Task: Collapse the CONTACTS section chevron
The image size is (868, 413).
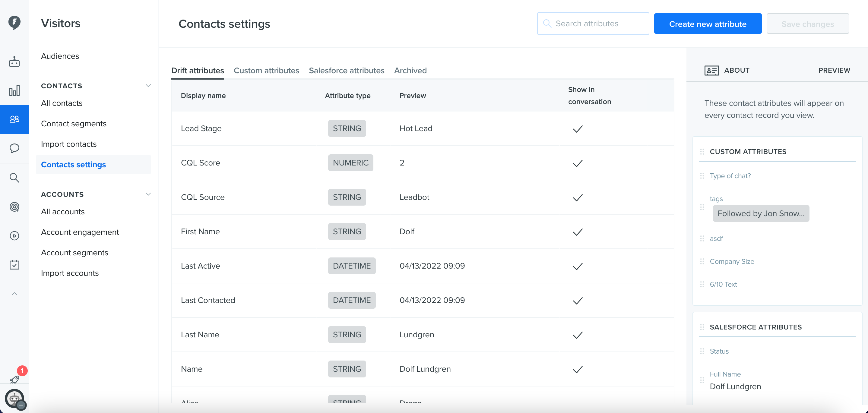Action: tap(148, 86)
